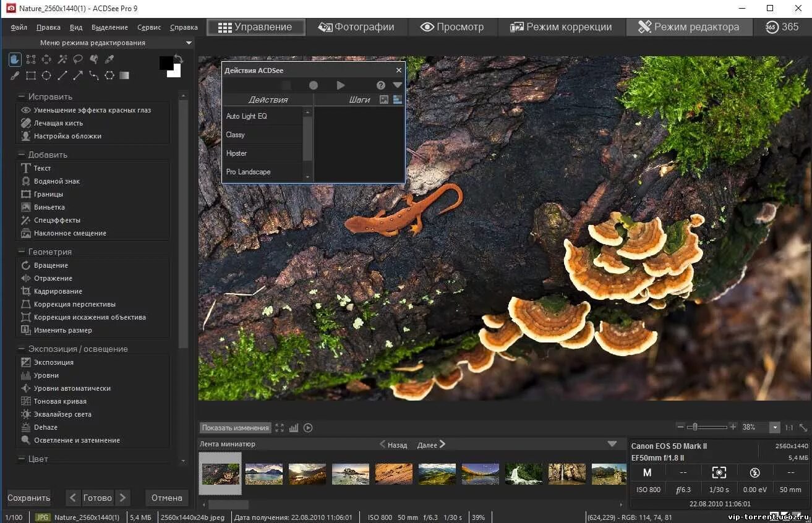This screenshot has width=812, height=523.
Task: Choose the Lasso selection tool
Action: [x=78, y=59]
